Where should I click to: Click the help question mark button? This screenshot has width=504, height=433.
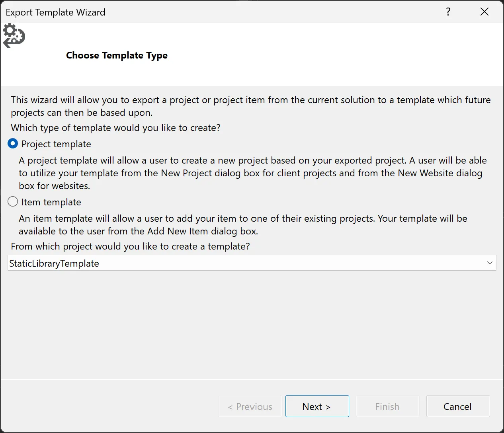(x=448, y=12)
